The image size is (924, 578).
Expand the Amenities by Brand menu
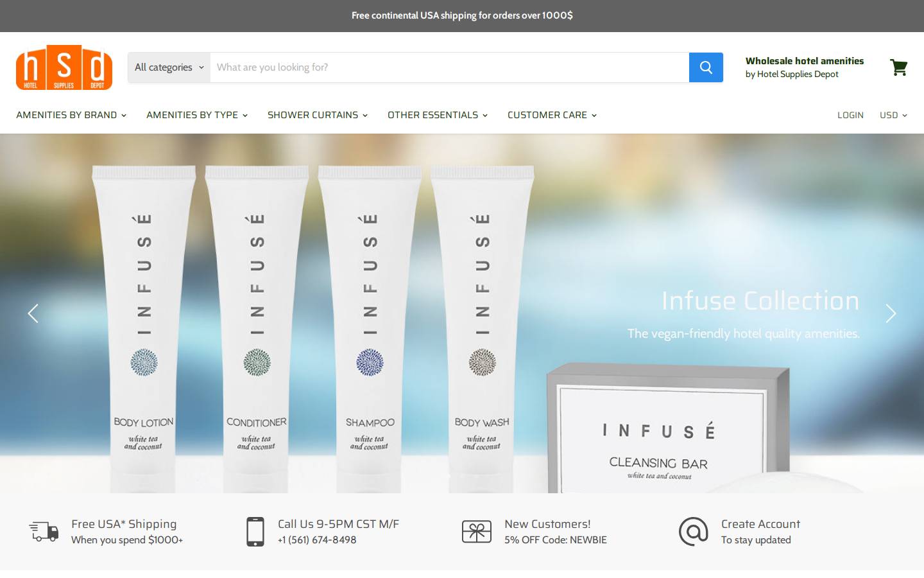tap(71, 115)
